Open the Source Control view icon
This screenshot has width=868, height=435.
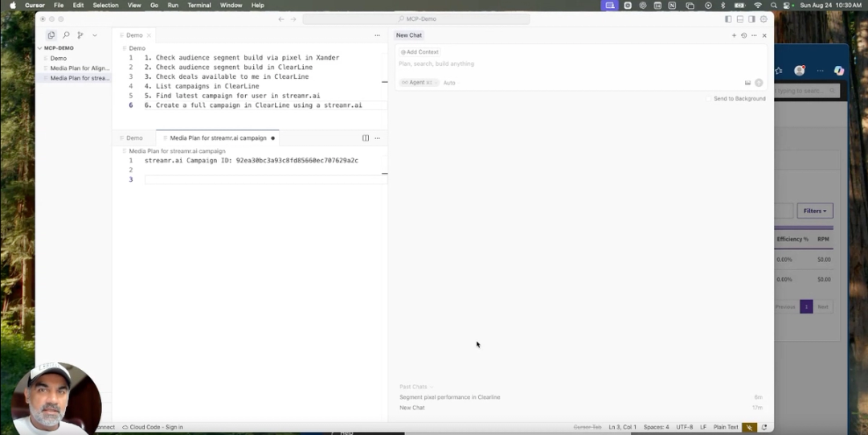coord(80,35)
